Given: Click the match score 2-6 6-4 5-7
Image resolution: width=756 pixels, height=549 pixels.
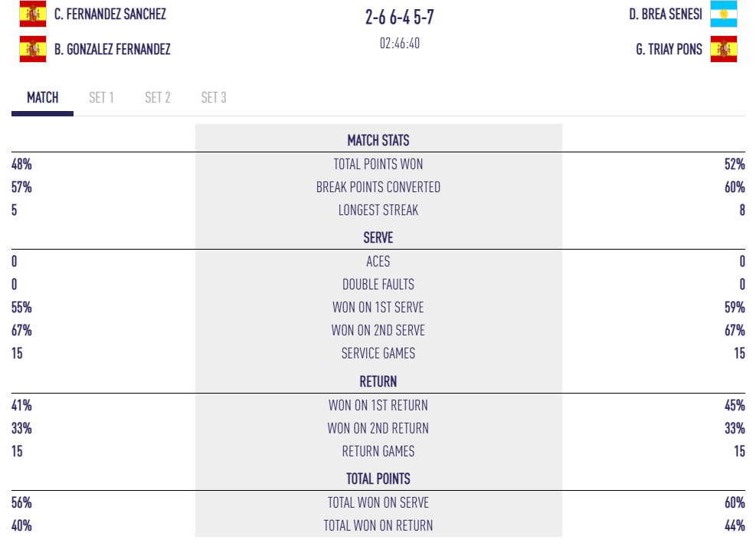Looking at the screenshot, I should (x=400, y=17).
